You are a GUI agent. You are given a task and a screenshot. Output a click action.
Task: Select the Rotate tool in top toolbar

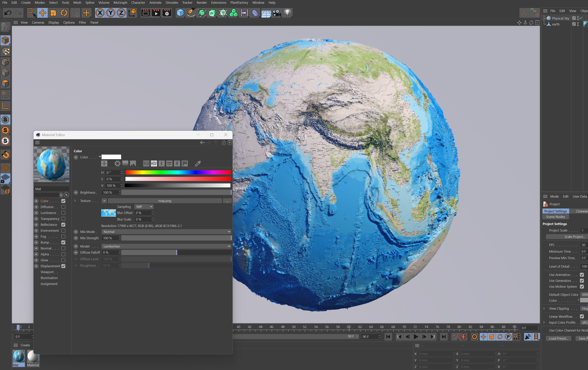pos(64,13)
